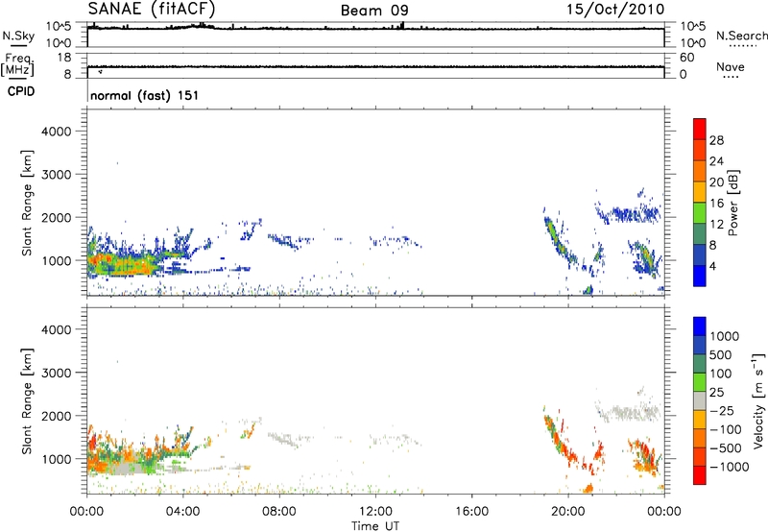The height and width of the screenshot is (532, 768).
Task: Click the Slant Range label of power panel
Action: pos(27,203)
